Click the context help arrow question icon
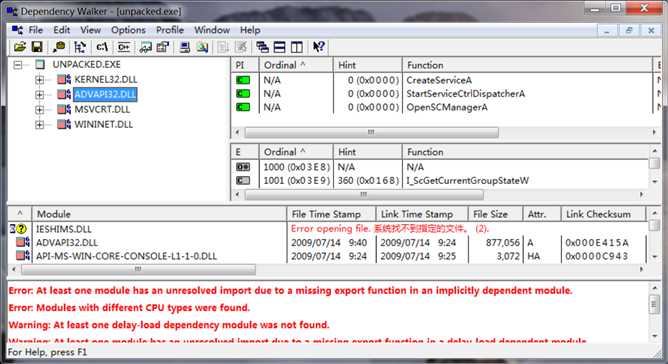This screenshot has height=364, width=668. pyautogui.click(x=319, y=47)
